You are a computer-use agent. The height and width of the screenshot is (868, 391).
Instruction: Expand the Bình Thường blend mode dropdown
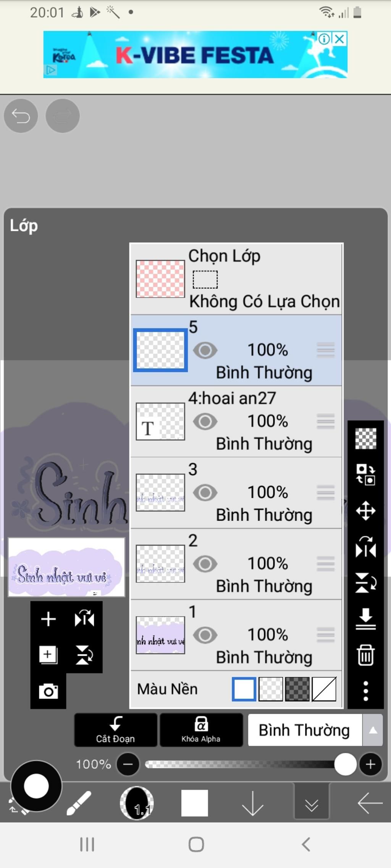click(373, 730)
